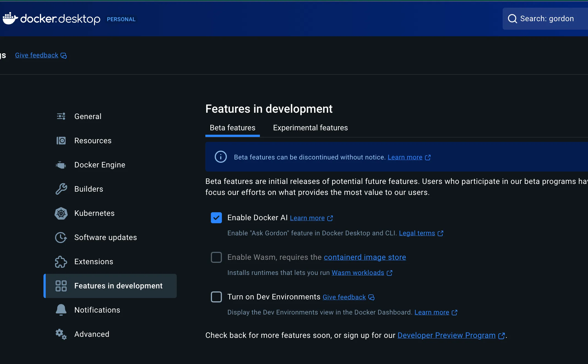
Task: Select the Beta features tab
Action: 233,128
